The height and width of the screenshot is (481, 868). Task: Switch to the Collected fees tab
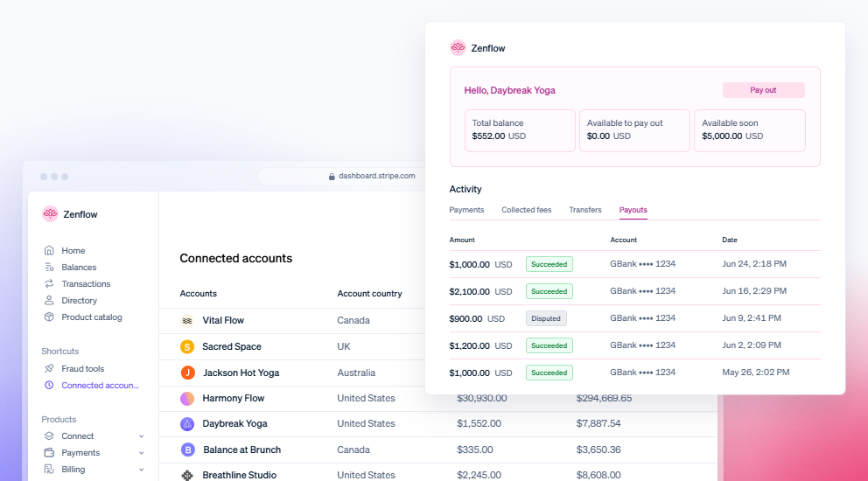[x=526, y=210]
